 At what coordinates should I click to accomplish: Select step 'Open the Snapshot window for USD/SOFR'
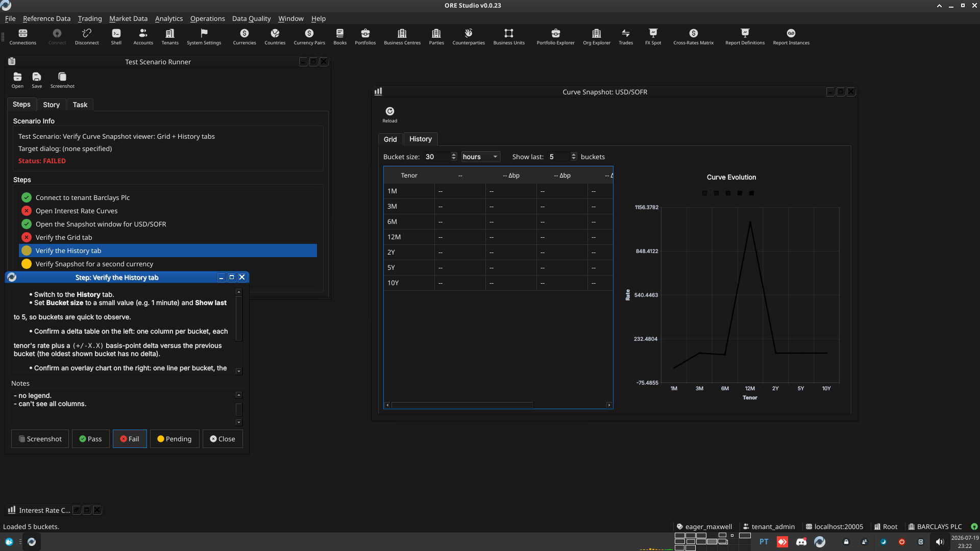click(168, 224)
